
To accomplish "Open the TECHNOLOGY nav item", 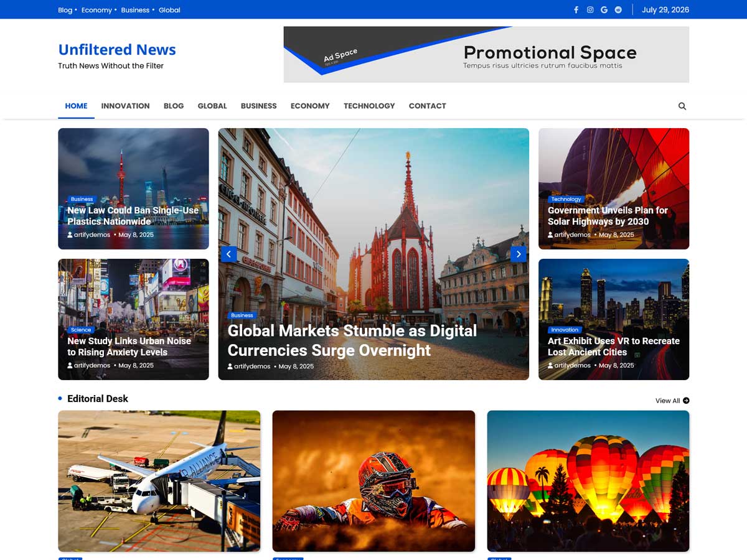I will pyautogui.click(x=369, y=106).
